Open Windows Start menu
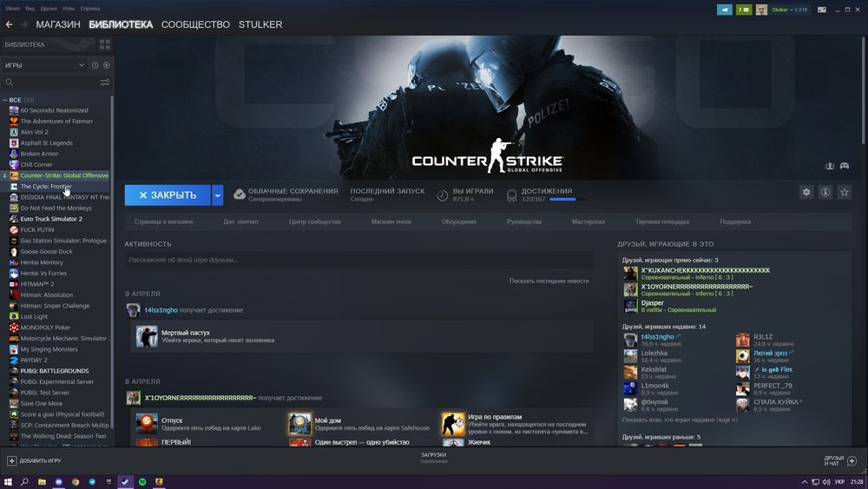The height and width of the screenshot is (489, 868). 8,482
